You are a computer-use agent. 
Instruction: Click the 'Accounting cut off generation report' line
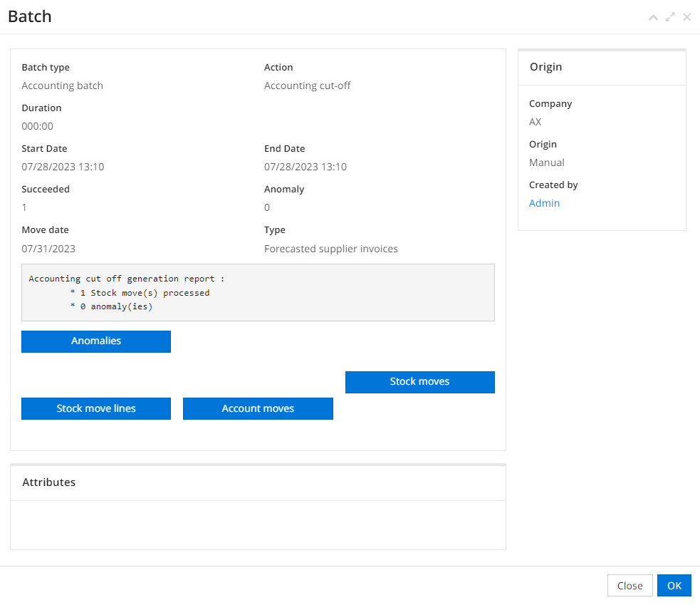coord(127,279)
